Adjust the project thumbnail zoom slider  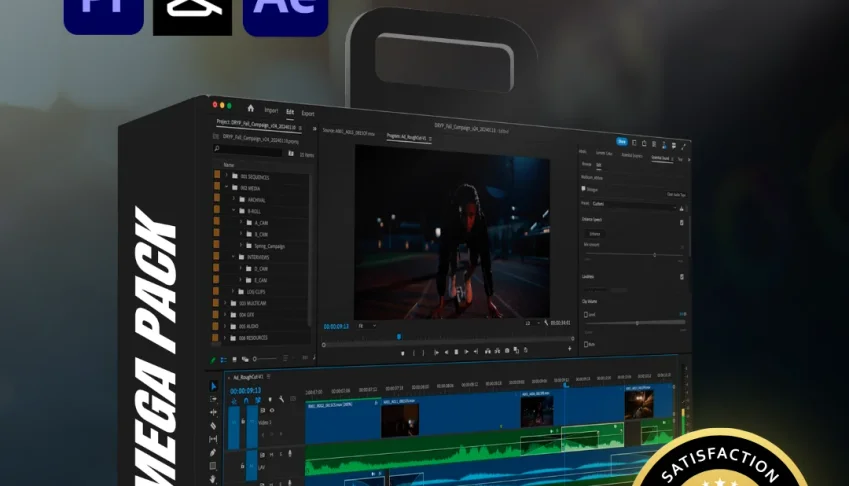point(264,358)
